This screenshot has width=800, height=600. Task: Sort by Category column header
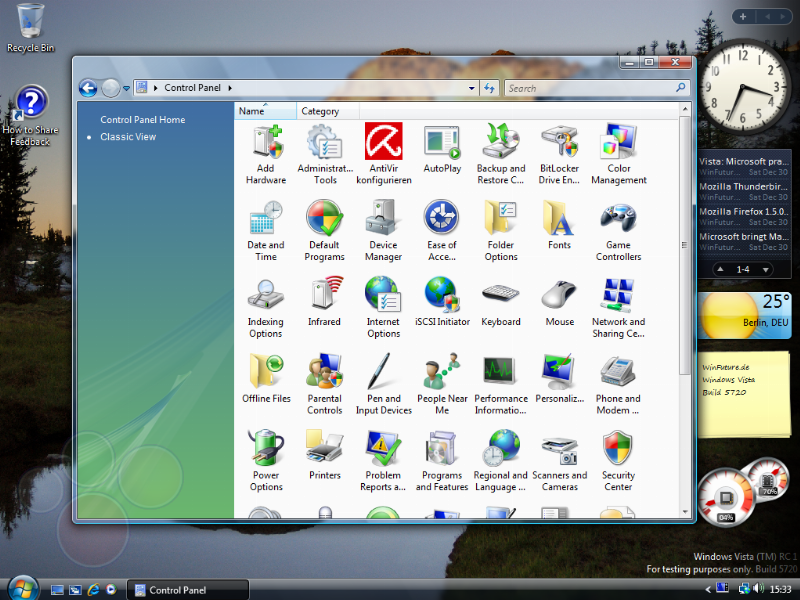[328, 111]
